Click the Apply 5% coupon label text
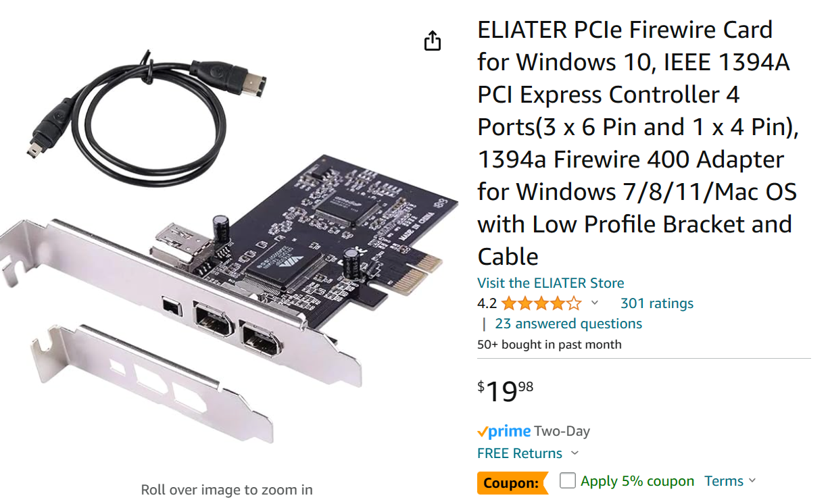The image size is (828, 504). [637, 481]
